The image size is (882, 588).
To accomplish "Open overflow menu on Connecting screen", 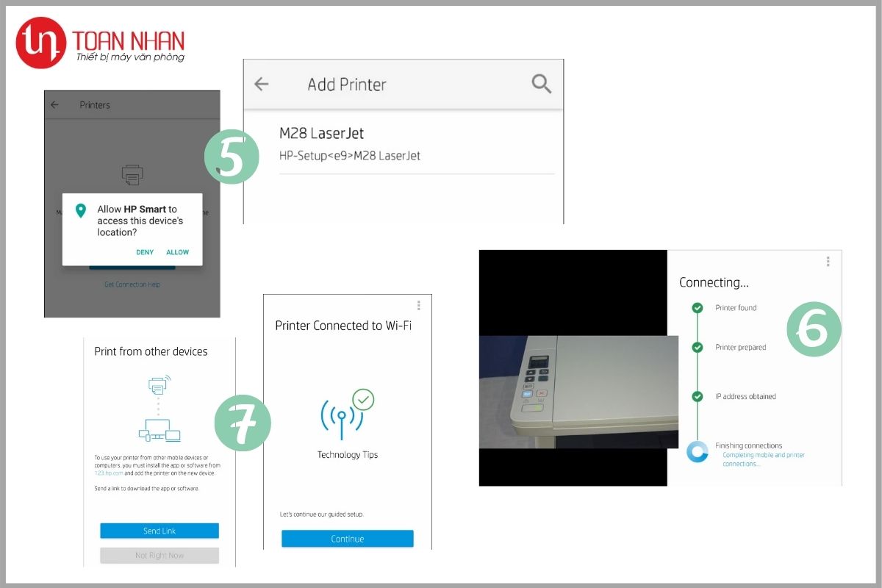I will click(x=828, y=261).
